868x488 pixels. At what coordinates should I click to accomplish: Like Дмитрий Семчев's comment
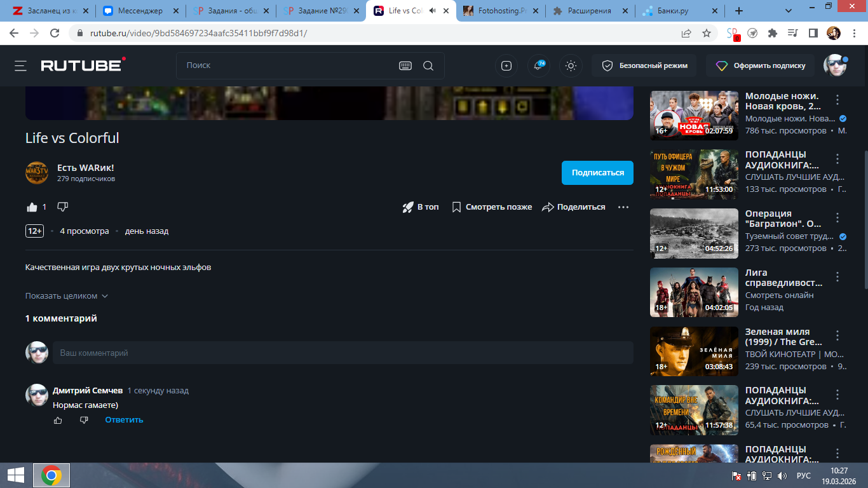pos(58,420)
